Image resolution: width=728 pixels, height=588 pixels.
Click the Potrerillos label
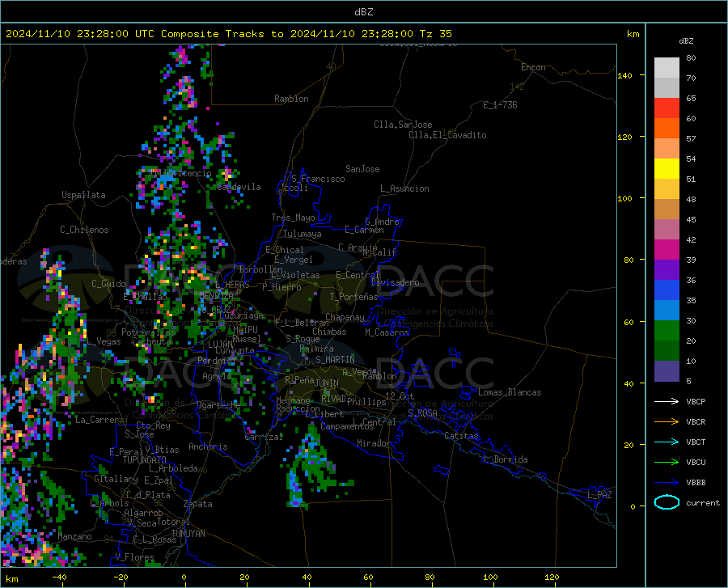pos(148,332)
